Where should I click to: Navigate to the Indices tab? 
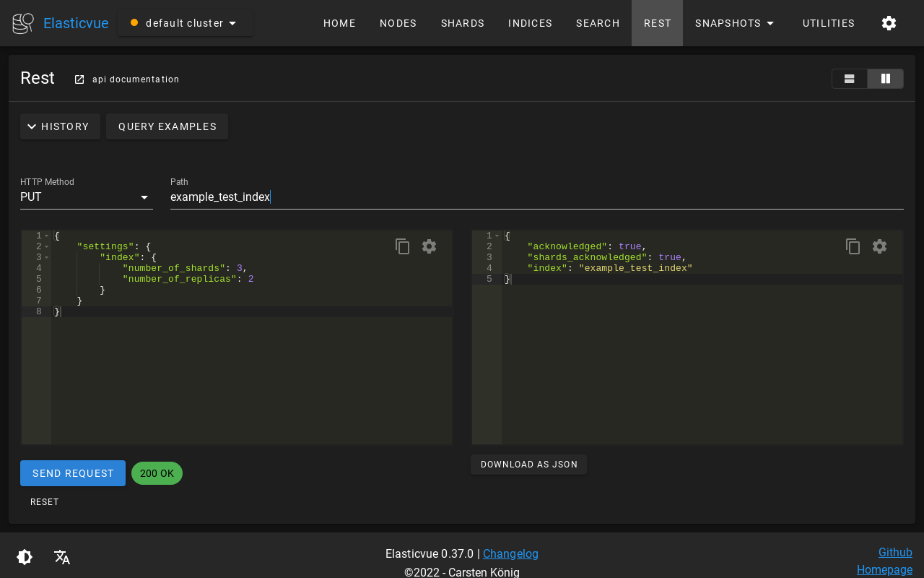[x=531, y=23]
